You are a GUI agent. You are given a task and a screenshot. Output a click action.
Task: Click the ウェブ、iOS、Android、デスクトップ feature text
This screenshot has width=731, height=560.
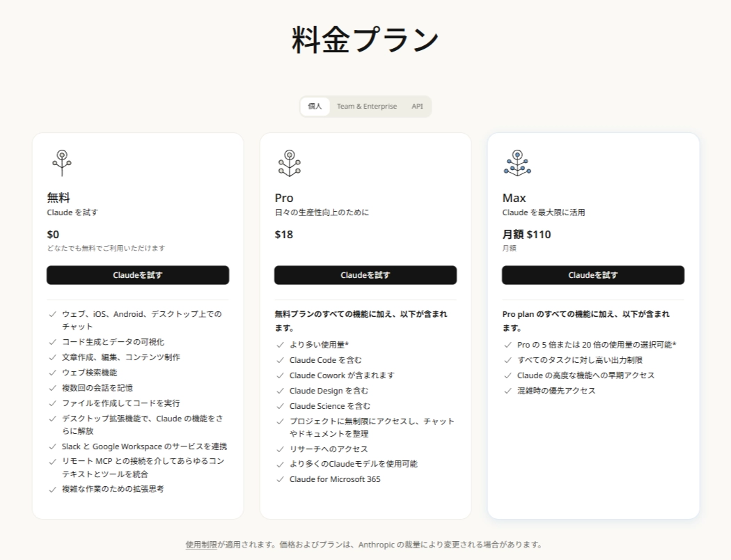[x=142, y=320]
